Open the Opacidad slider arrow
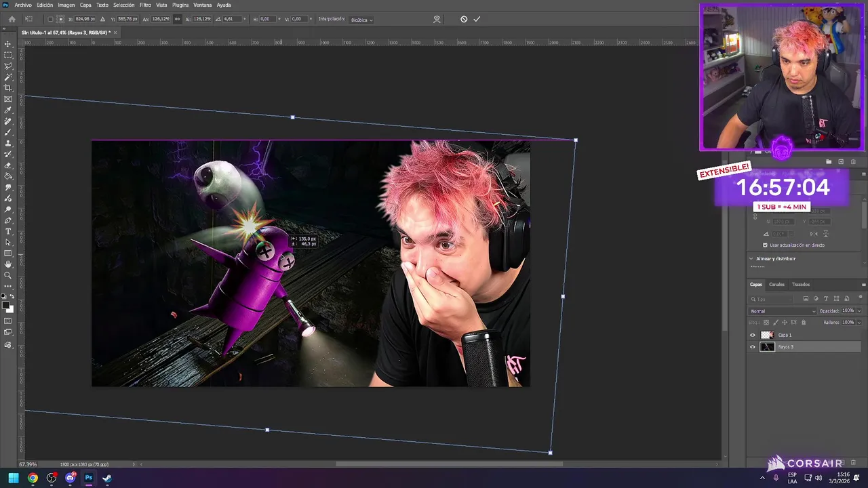 pos(859,311)
